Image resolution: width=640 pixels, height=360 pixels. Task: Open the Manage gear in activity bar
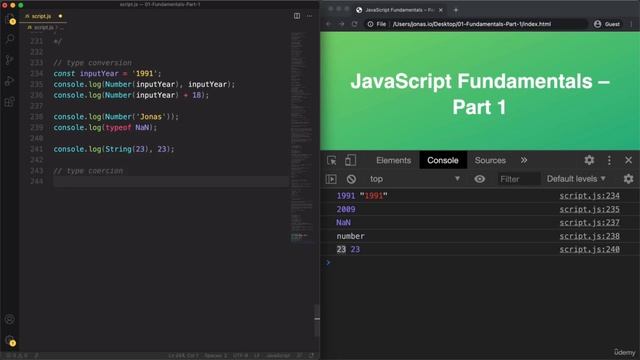click(10, 340)
